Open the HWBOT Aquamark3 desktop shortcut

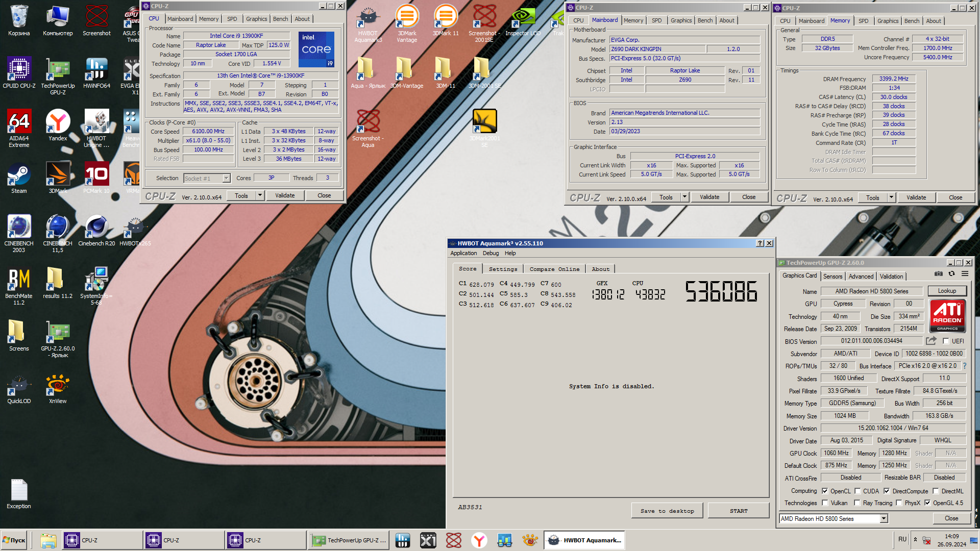[367, 24]
